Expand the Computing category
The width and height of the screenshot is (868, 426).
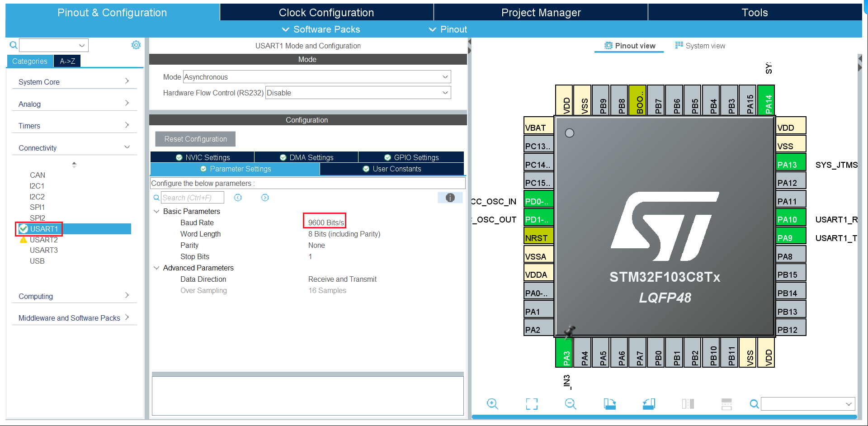tap(74, 296)
